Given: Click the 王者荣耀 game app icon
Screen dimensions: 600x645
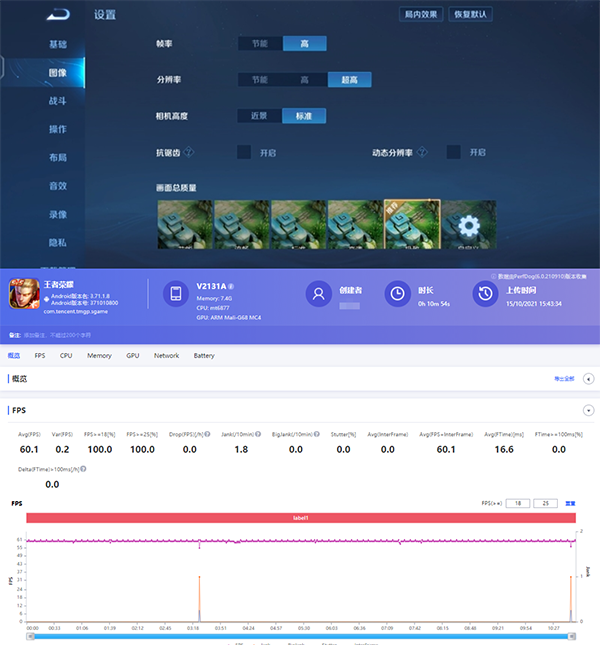Looking at the screenshot, I should (25, 293).
